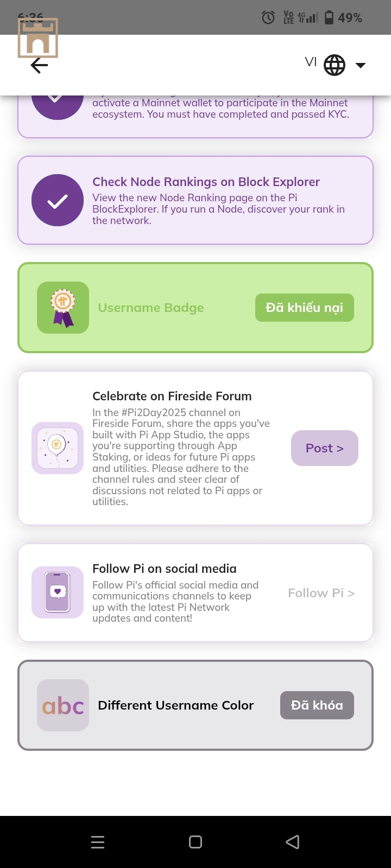Open the Follow Pi > link
391x868 pixels.
[321, 593]
